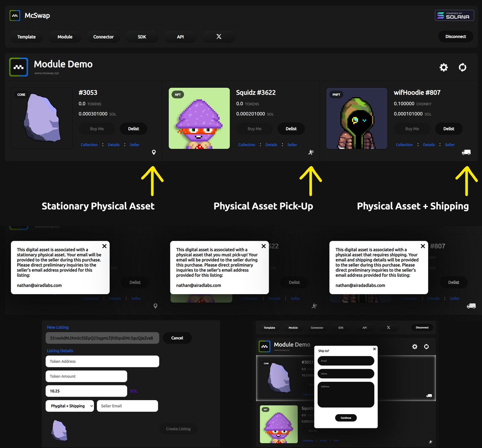Click dimmed location pin icon below stationary asset popup
The image size is (482, 448).
155,306
